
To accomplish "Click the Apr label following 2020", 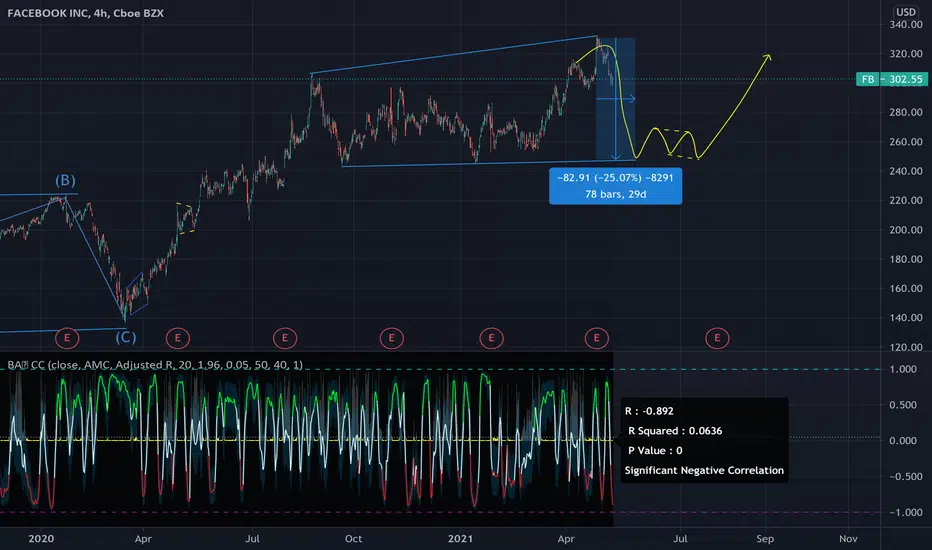I will tap(143, 539).
